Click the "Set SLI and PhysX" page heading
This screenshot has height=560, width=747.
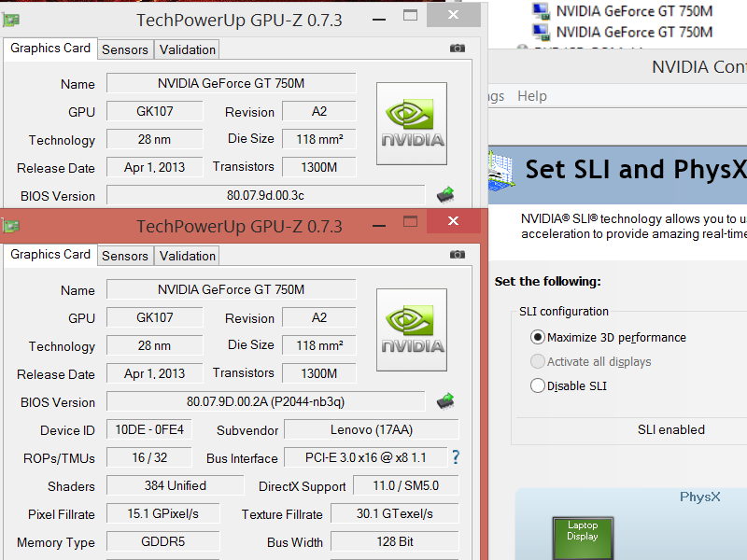(x=636, y=169)
